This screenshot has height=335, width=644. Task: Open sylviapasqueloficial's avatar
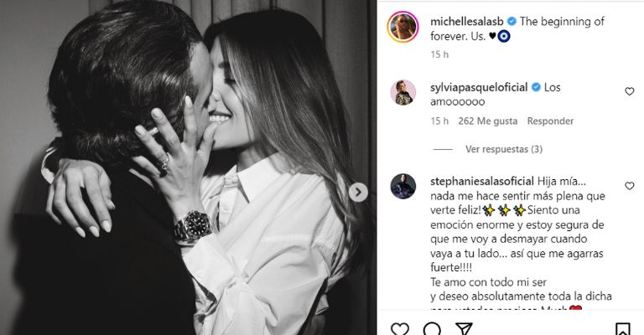coord(403,93)
